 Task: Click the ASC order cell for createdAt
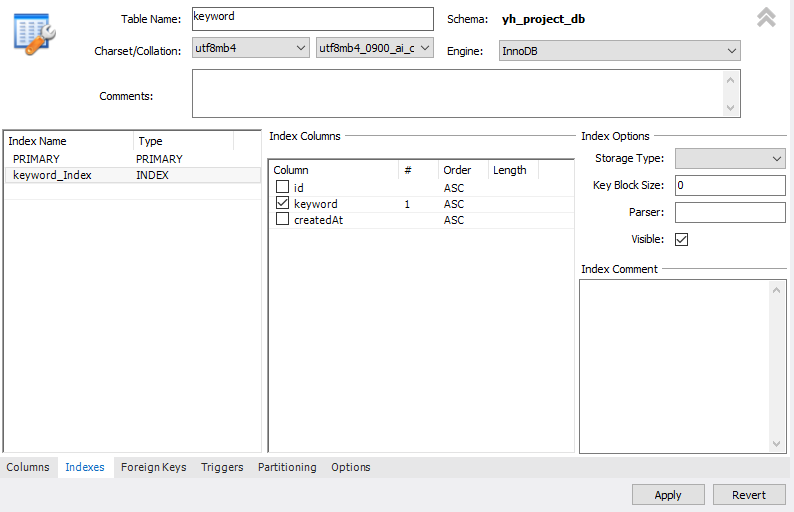click(x=454, y=220)
